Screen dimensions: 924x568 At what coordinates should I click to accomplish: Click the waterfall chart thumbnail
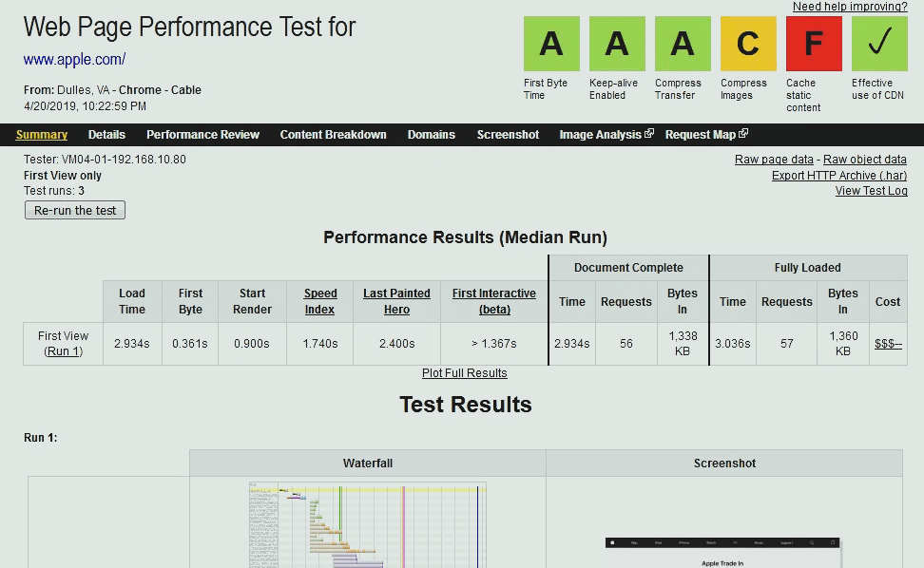coord(368,522)
